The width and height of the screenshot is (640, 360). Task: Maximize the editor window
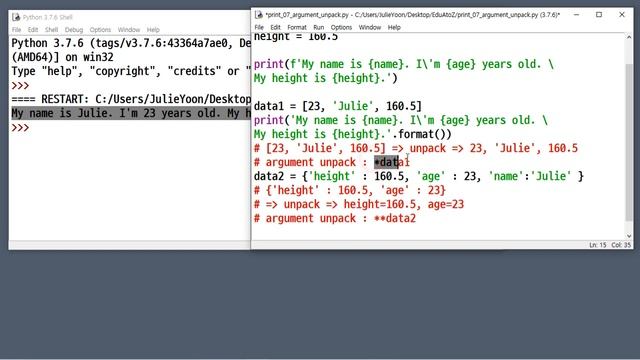[x=599, y=15]
